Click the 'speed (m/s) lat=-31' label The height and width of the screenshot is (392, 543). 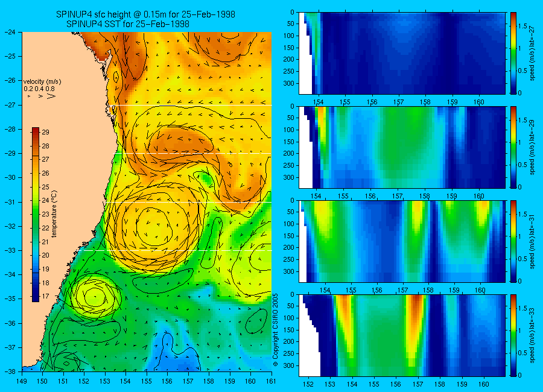(532, 241)
